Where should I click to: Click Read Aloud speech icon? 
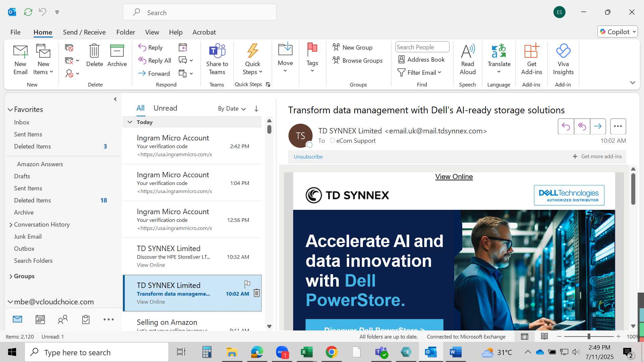(x=468, y=60)
